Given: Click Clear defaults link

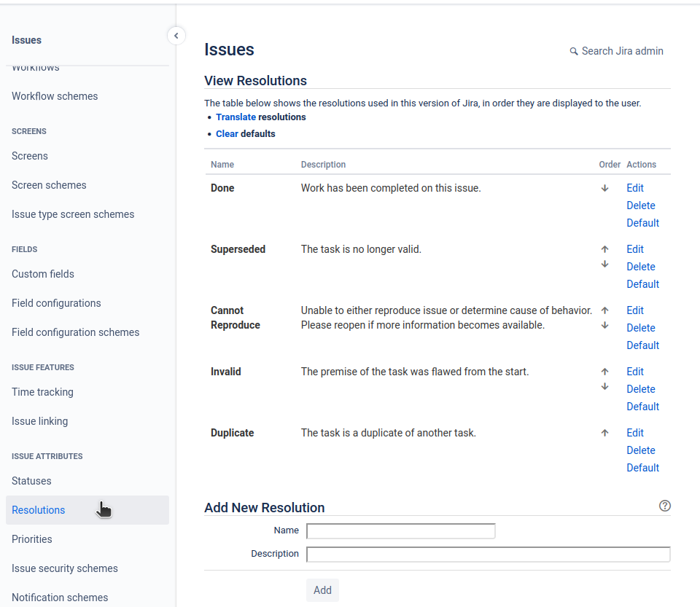Looking at the screenshot, I should coord(227,134).
